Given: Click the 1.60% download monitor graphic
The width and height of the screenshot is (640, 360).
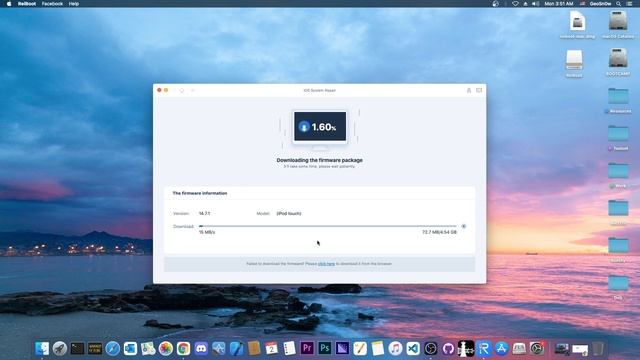Looking at the screenshot, I should pos(320,127).
